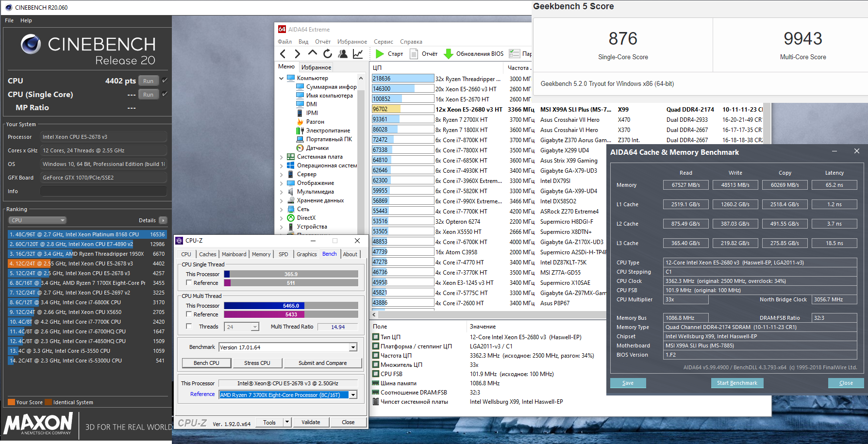Select the Датчики gauge icon
Screen dimensions: 868x444
pyautogui.click(x=300, y=148)
